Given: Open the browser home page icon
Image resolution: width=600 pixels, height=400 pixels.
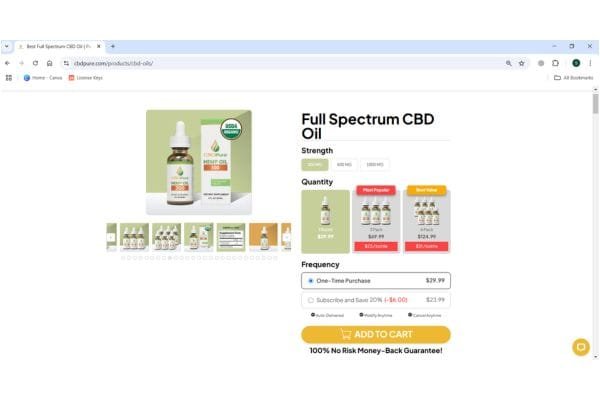Looking at the screenshot, I should click(x=49, y=63).
